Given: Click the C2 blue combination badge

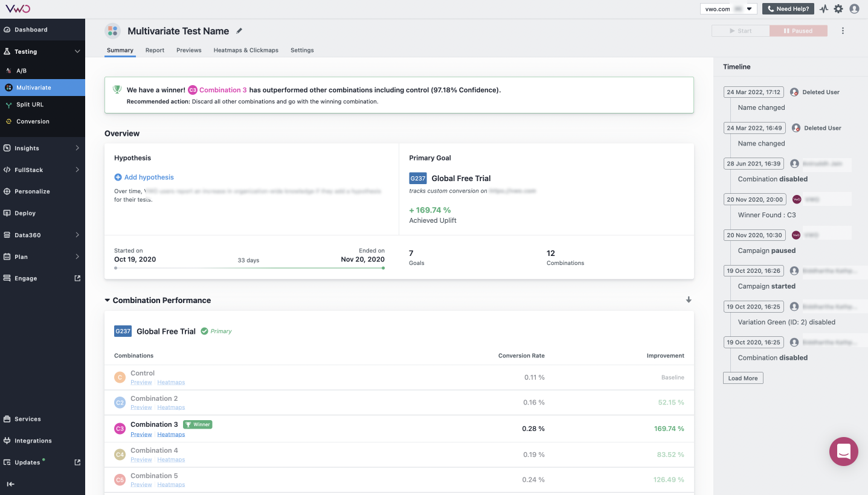Looking at the screenshot, I should [x=120, y=403].
